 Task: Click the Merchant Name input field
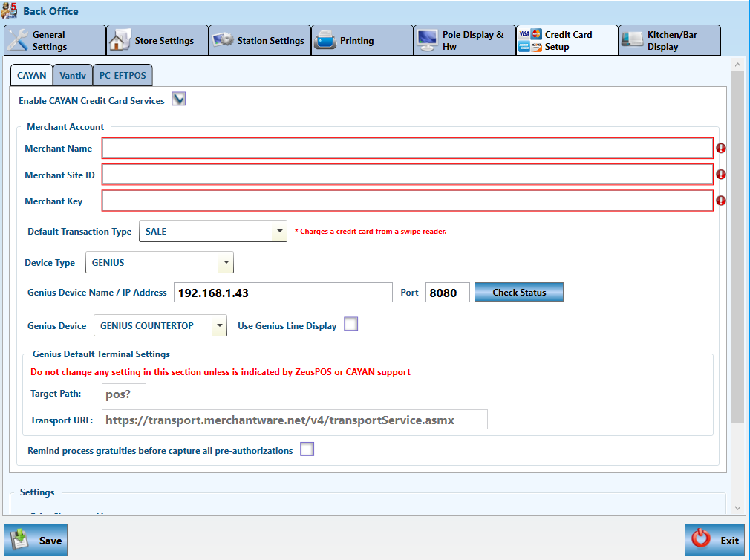pos(408,149)
